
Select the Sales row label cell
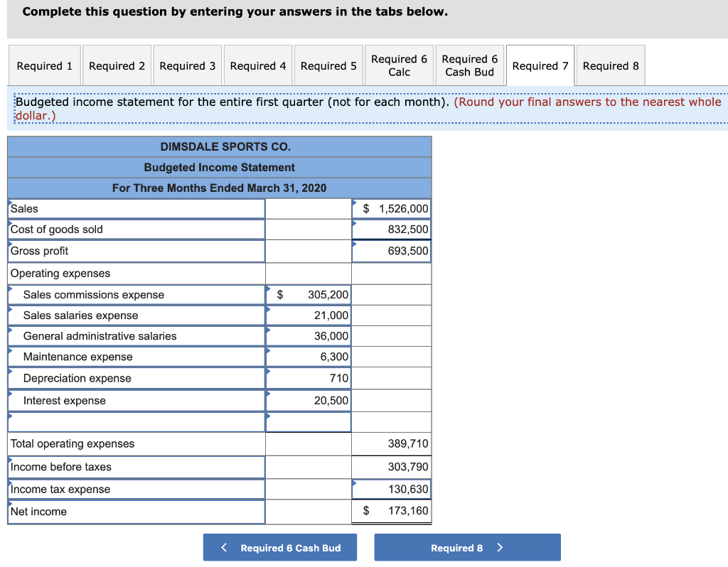tap(136, 209)
